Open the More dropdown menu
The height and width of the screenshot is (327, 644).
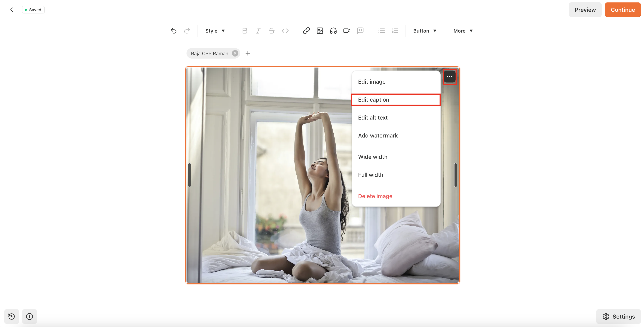tap(463, 31)
